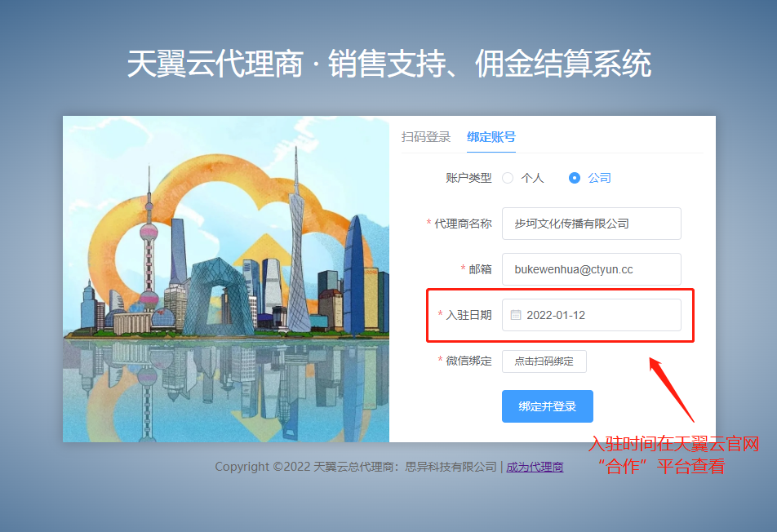
Task: Click the 微信绑定 field label
Action: (468, 361)
